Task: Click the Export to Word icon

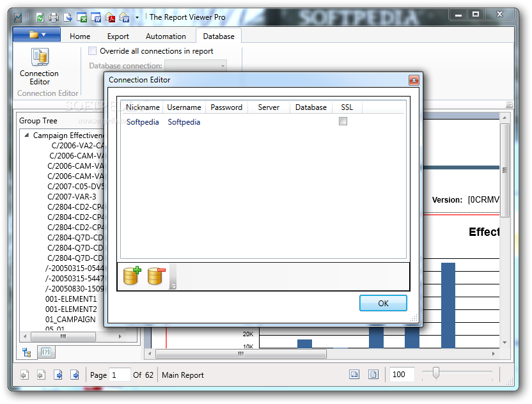Action: coord(96,17)
